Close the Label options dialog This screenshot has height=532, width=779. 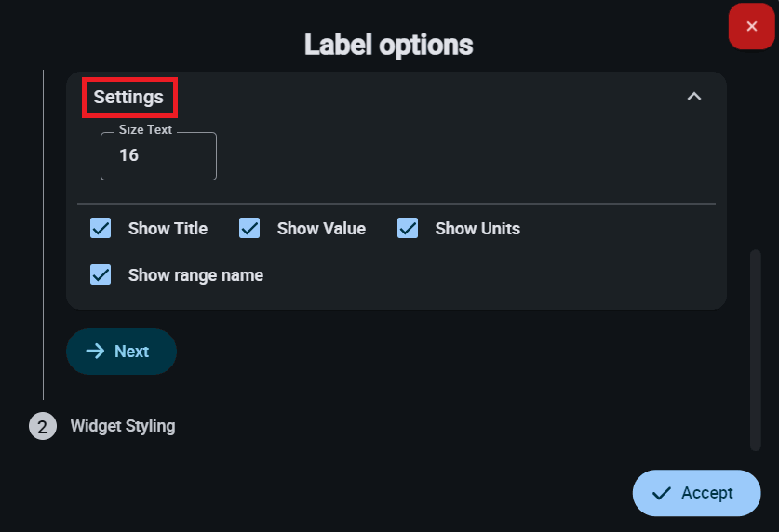coord(751,27)
